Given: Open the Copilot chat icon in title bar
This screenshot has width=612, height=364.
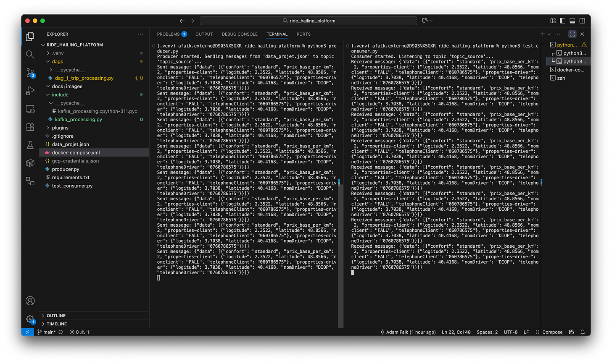Looking at the screenshot, I should [425, 21].
